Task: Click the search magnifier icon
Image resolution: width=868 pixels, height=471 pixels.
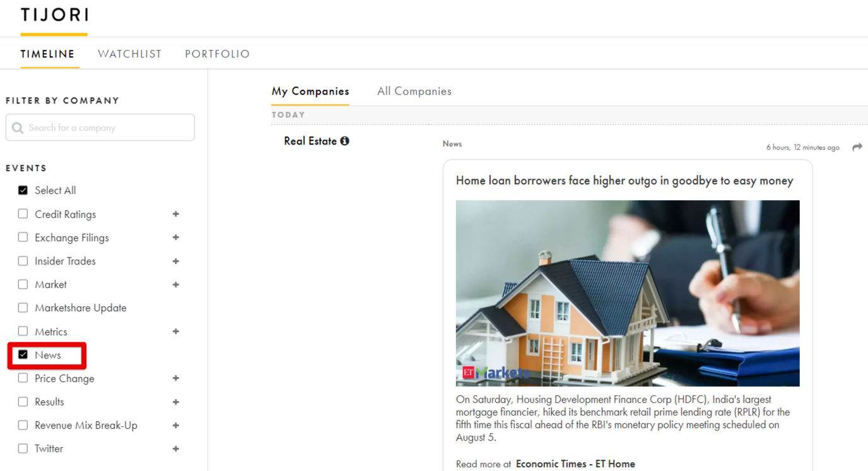Action: point(18,128)
